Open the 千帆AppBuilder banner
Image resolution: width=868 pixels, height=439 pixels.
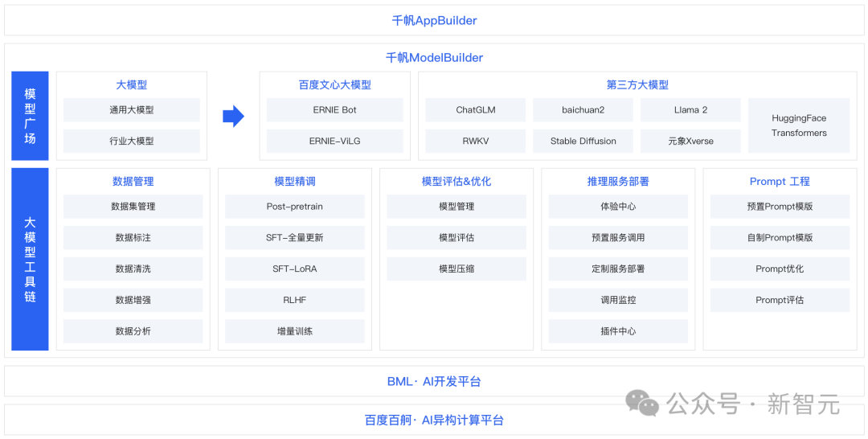point(434,20)
